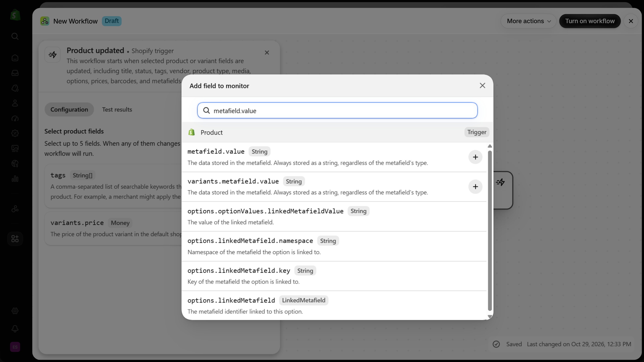
Task: Click the variants.price Money field card
Action: coord(113,228)
